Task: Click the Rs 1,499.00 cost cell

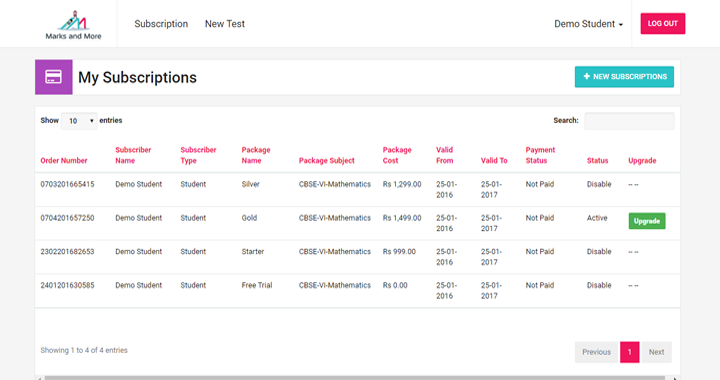Action: coord(402,218)
